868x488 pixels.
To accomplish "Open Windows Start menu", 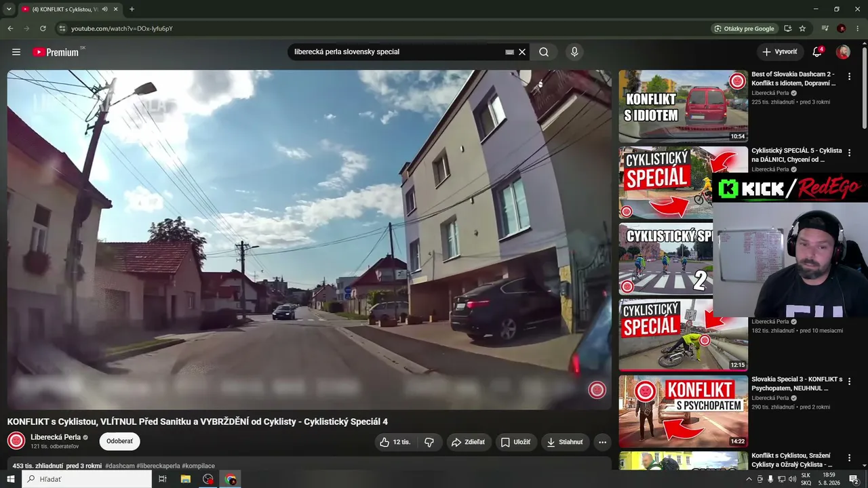I will pyautogui.click(x=11, y=479).
